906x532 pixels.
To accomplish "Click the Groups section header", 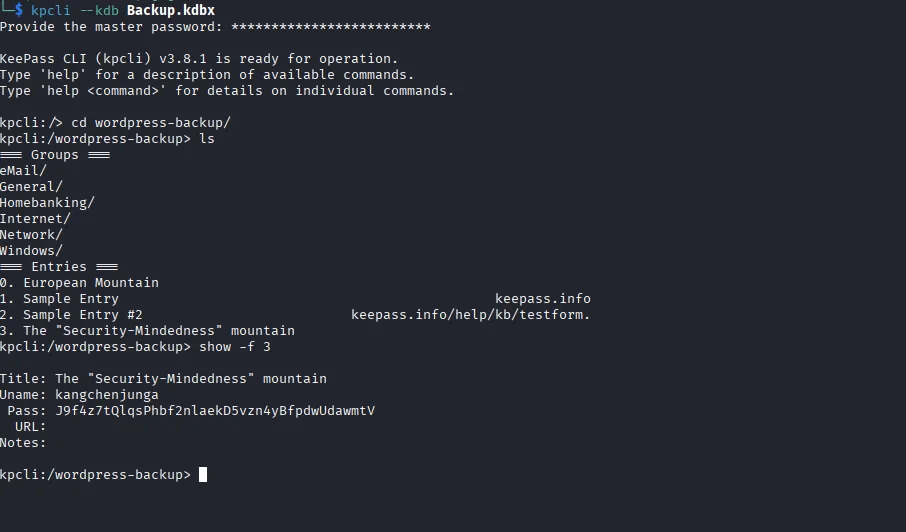I will (x=54, y=155).
